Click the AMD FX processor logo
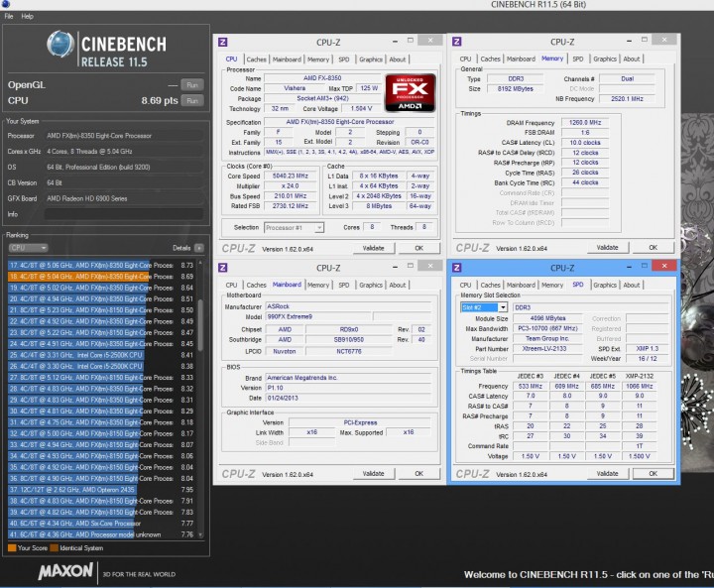Image resolution: width=714 pixels, height=588 pixels. [x=411, y=93]
